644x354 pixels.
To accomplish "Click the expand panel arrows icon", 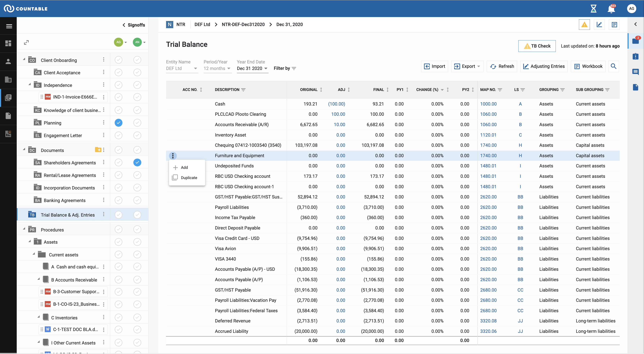I will pyautogui.click(x=26, y=43).
